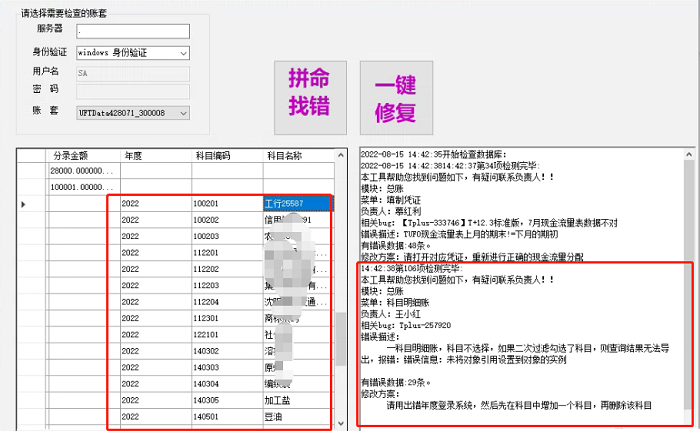
Task: Click the 科目编码 column header
Action: point(228,155)
